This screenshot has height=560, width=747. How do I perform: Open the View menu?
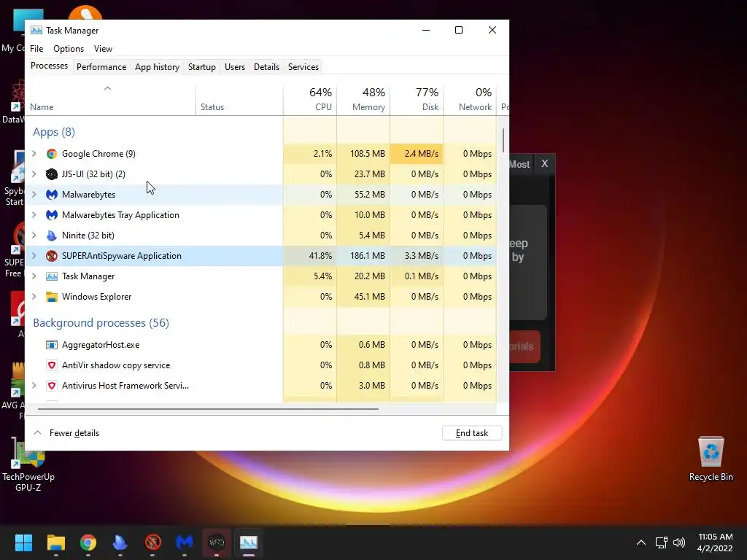[x=103, y=49]
